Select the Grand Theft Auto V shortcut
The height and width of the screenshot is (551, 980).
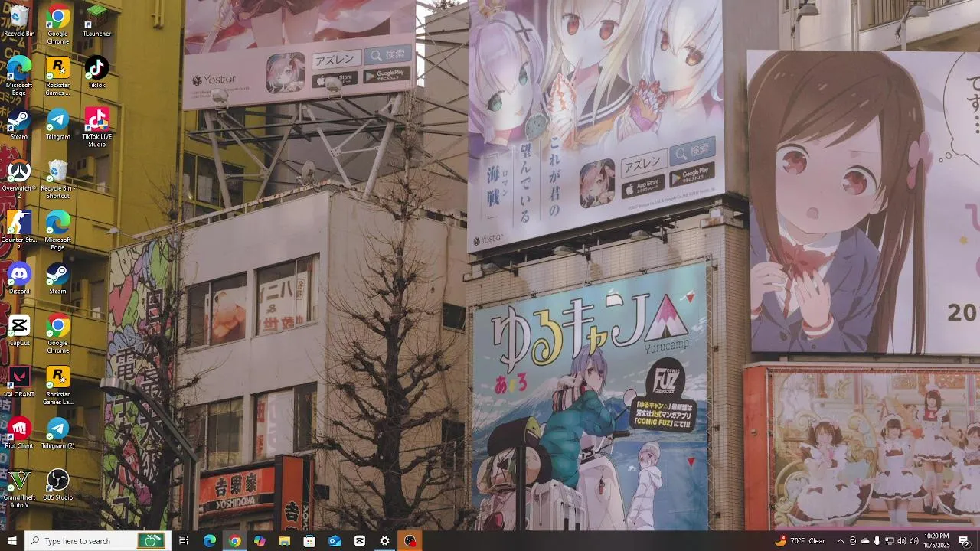19,488
